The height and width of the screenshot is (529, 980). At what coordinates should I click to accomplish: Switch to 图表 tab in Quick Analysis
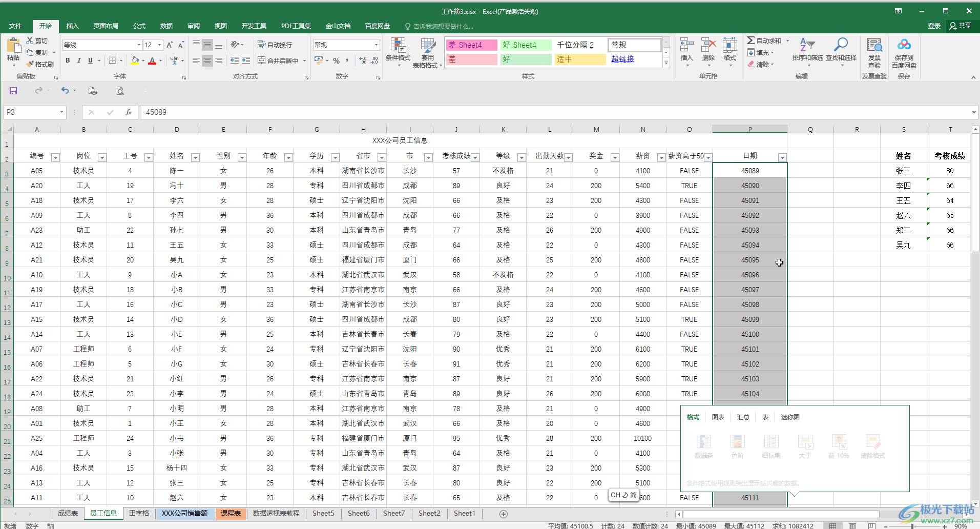click(x=718, y=417)
